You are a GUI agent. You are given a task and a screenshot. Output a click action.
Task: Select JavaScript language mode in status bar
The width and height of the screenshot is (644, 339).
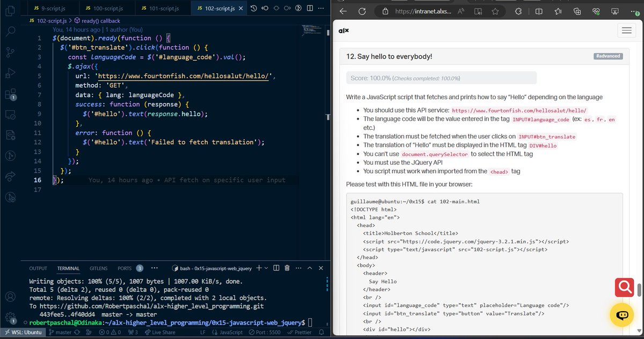(x=227, y=333)
